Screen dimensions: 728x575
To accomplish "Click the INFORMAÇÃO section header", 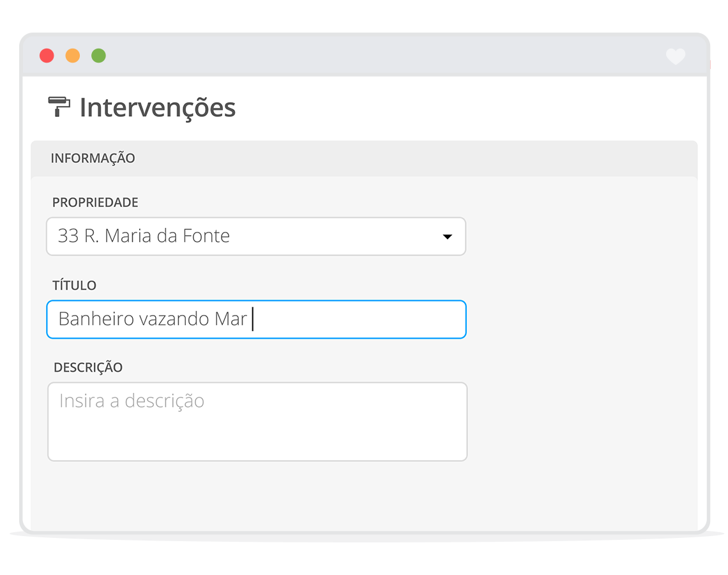I will 93,158.
